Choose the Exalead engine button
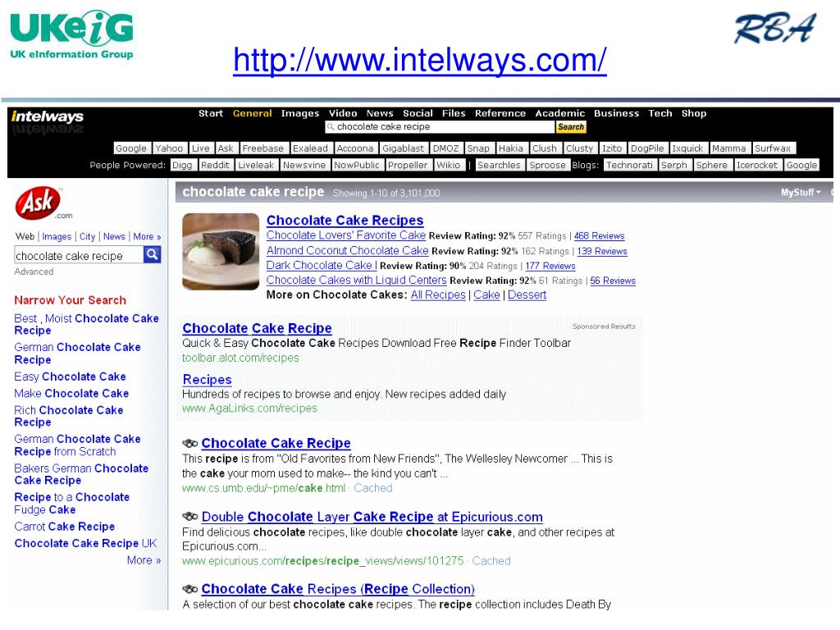The width and height of the screenshot is (840, 630). click(x=310, y=148)
